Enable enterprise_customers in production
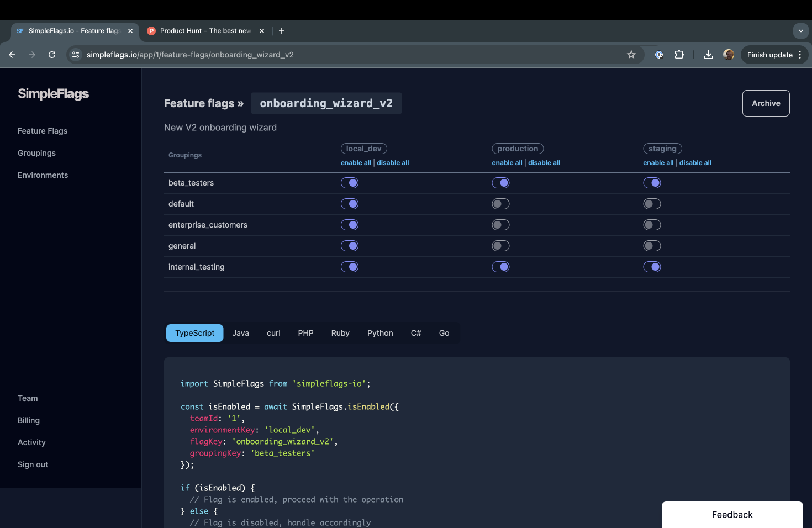The height and width of the screenshot is (528, 812). [500, 225]
